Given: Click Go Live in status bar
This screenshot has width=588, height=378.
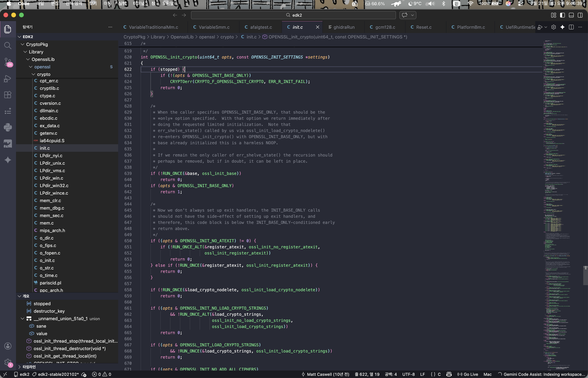Looking at the screenshot, I should (x=468, y=374).
